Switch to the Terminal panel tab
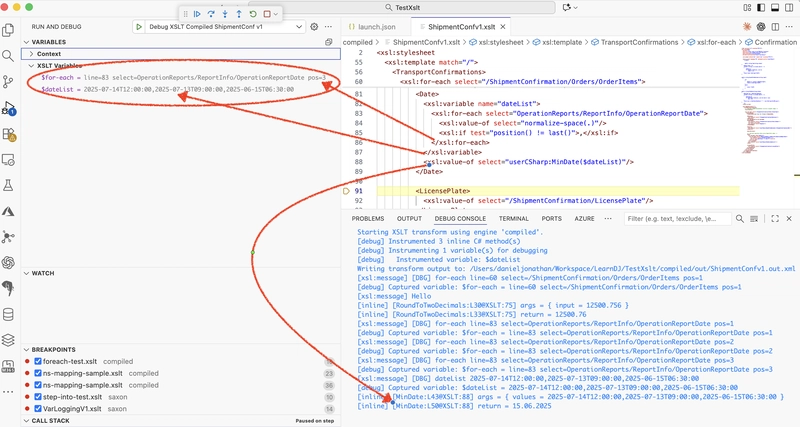The image size is (800, 427). pos(514,218)
